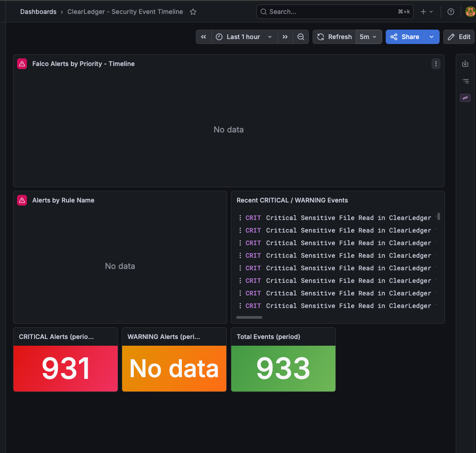Shift time range backward with double-left arrows
Screen dimensions: 476x453
pyautogui.click(x=203, y=37)
